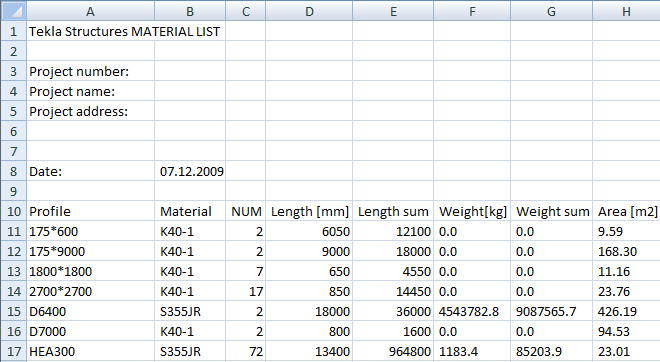Click weight value 1183.4

pos(472,351)
